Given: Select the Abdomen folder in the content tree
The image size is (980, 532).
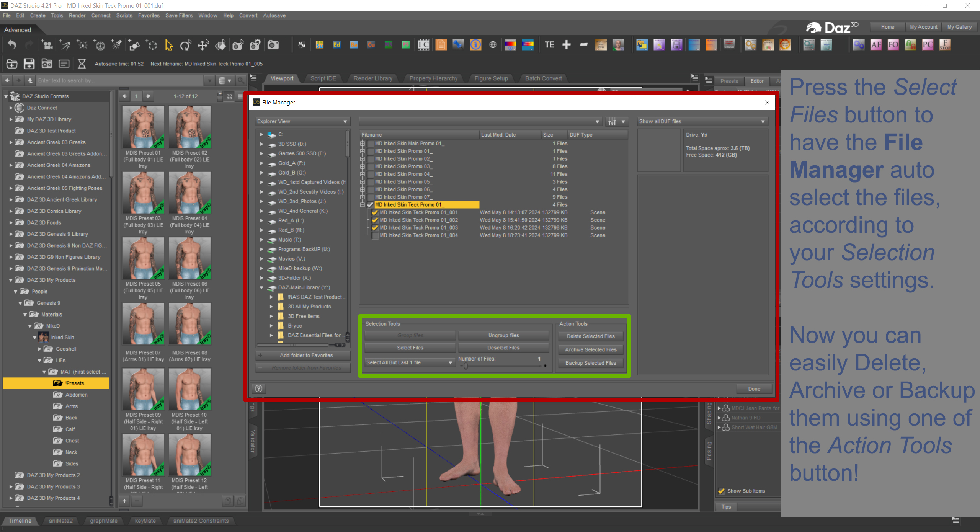Looking at the screenshot, I should (76, 395).
